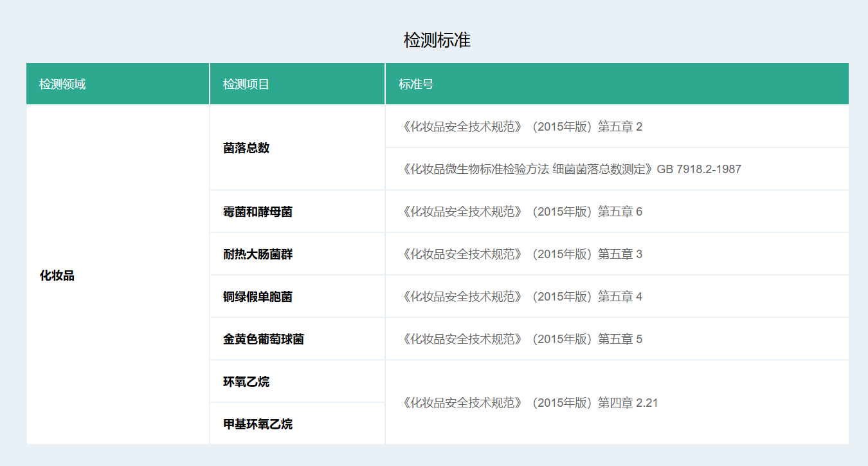Click the standard ending in 第五章 5

pos(521,339)
